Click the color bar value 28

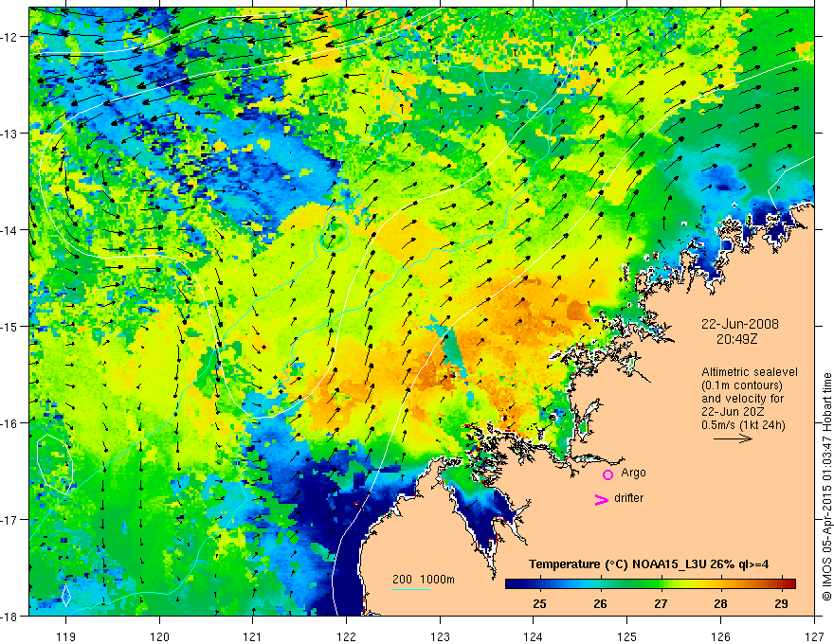coord(720,604)
